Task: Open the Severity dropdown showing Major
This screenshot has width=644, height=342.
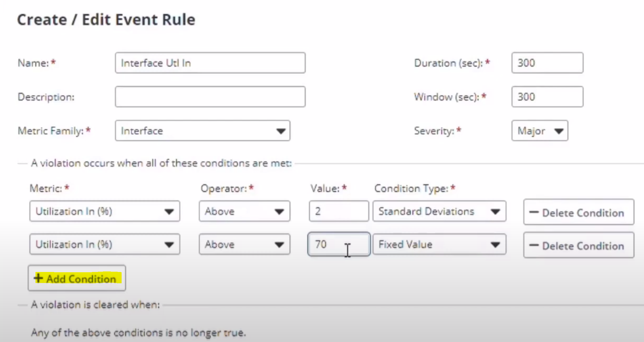Action: [x=540, y=131]
